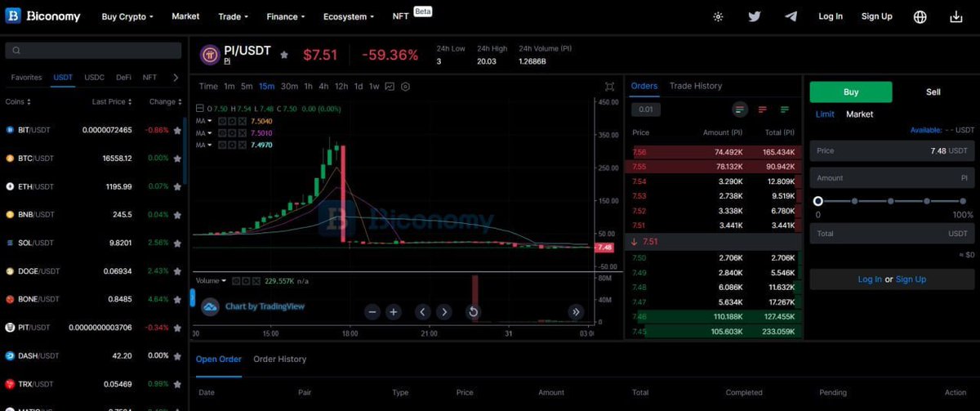This screenshot has height=411, width=980.
Task: Toggle favorite star for DOGE/USDT
Action: (177, 271)
